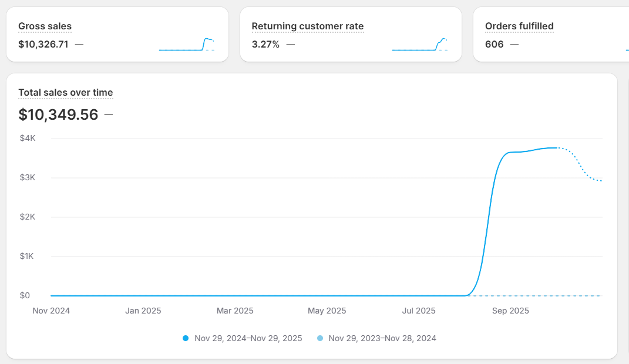The image size is (629, 364).
Task: Click the dash indicator beside $10,349.56
Action: coord(108,114)
